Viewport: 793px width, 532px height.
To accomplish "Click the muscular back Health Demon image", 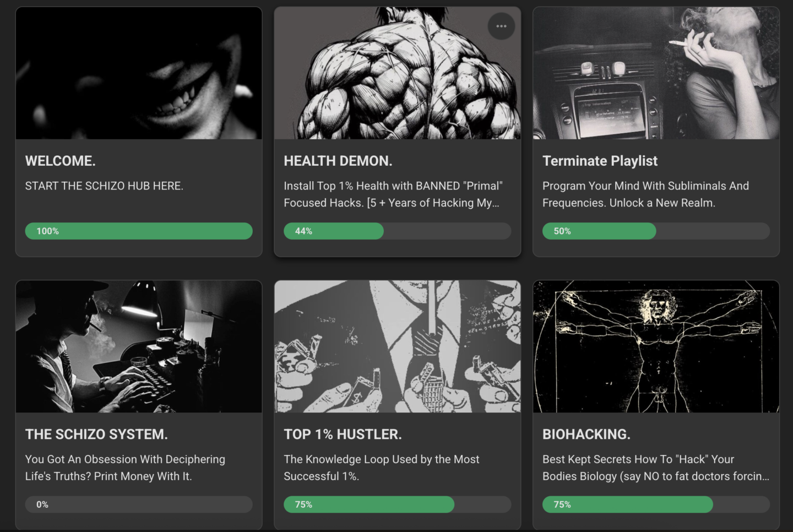I will 398,73.
